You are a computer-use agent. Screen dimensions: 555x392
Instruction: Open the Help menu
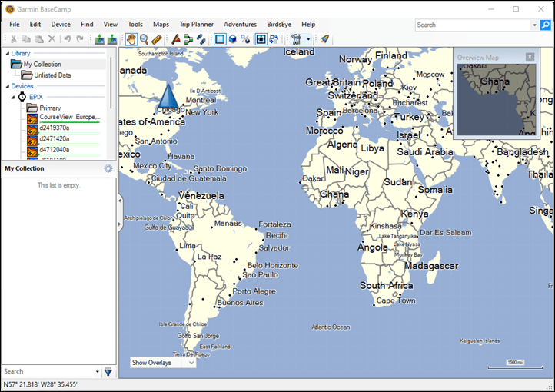click(308, 25)
